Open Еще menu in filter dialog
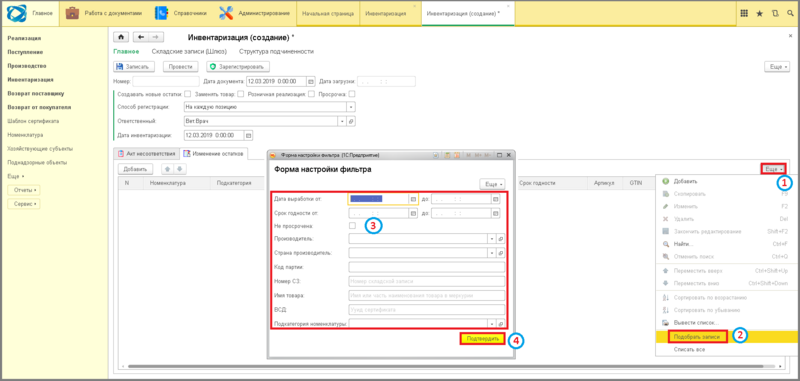The image size is (800, 381). [x=492, y=184]
